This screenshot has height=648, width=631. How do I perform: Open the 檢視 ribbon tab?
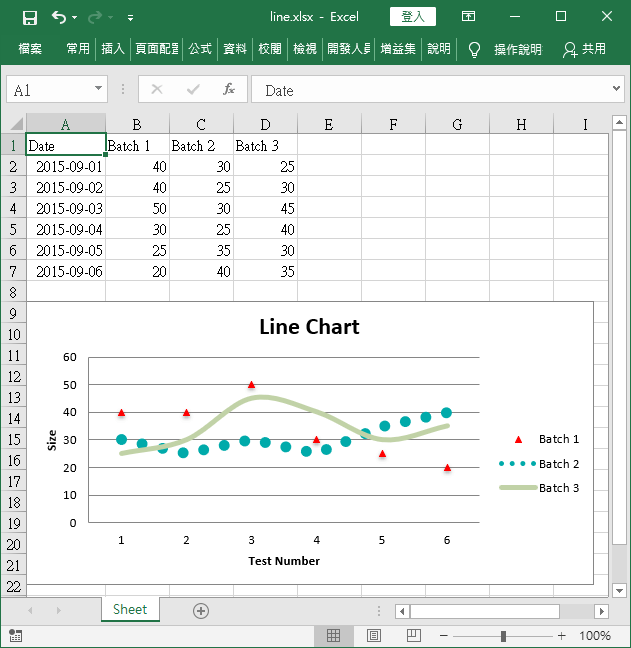(305, 49)
